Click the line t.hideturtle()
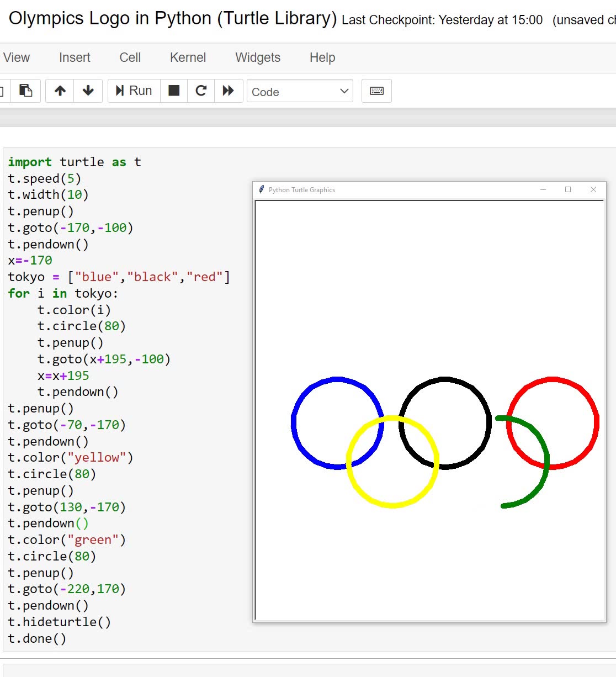Viewport: 616px width, 677px height. coord(60,622)
